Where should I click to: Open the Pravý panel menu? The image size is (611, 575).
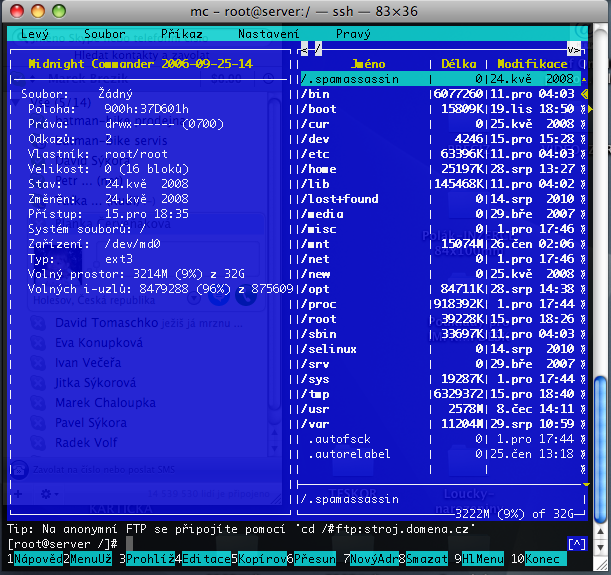click(x=352, y=33)
